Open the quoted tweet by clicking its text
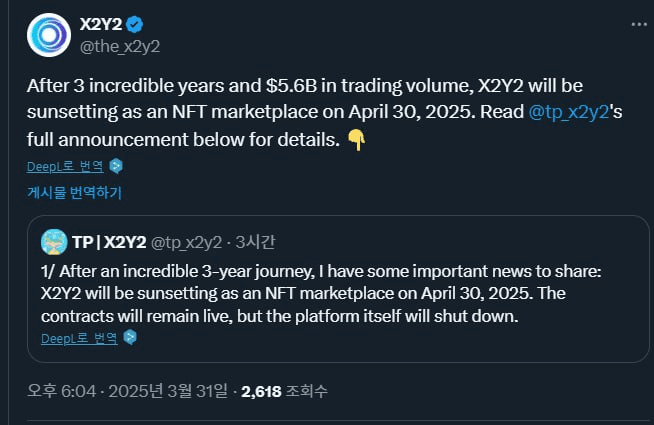The width and height of the screenshot is (654, 425). (x=320, y=292)
